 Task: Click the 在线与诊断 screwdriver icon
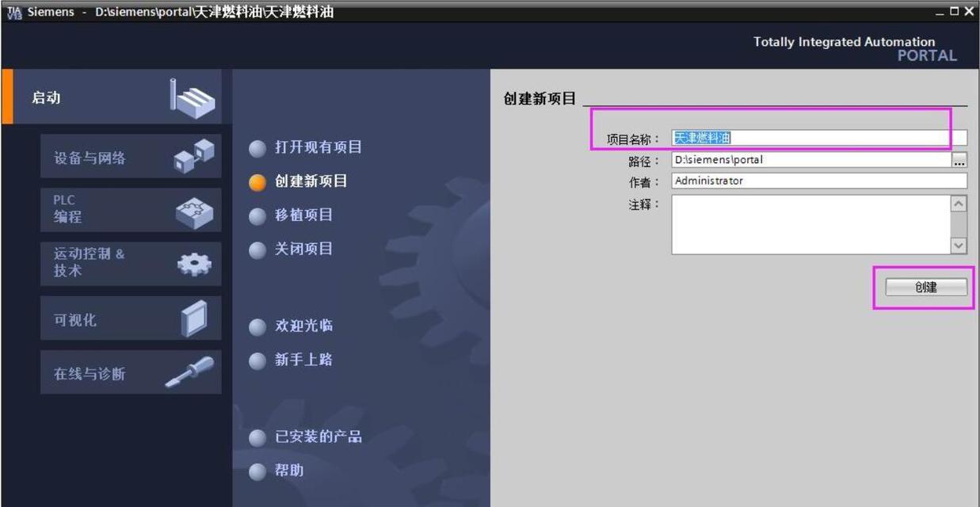[x=189, y=372]
